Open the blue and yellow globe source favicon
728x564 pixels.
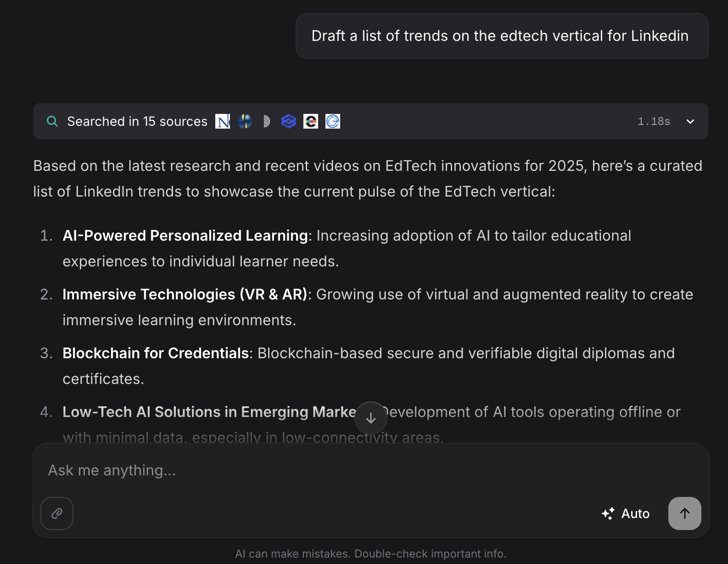pos(245,121)
